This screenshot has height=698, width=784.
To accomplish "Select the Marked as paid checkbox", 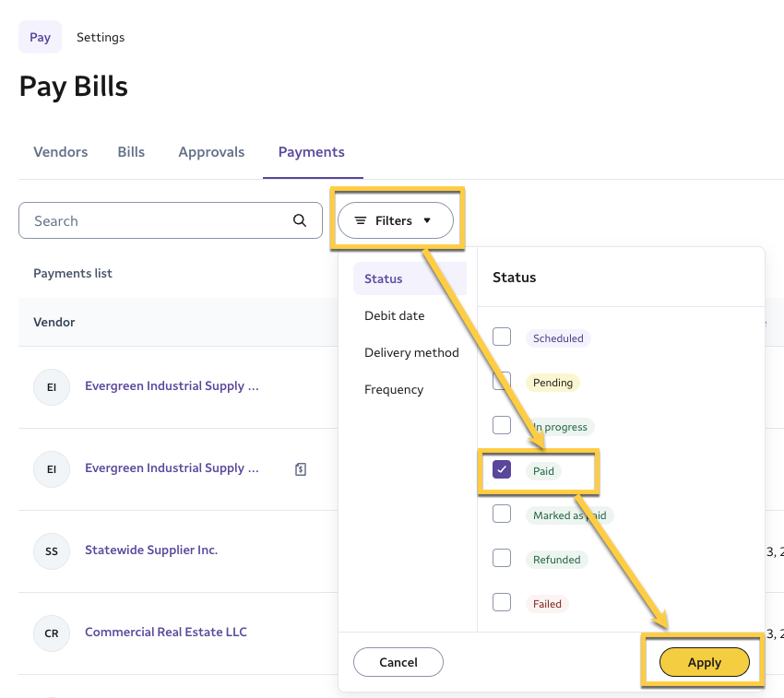I will (x=502, y=515).
